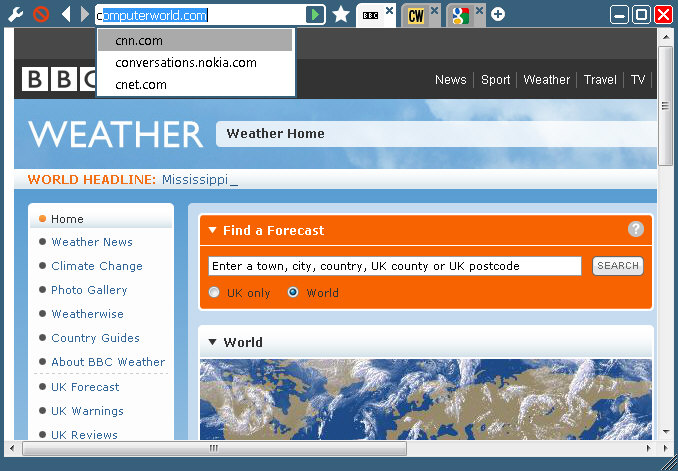
Task: Open UK Forecast in sidebar
Action: point(85,387)
